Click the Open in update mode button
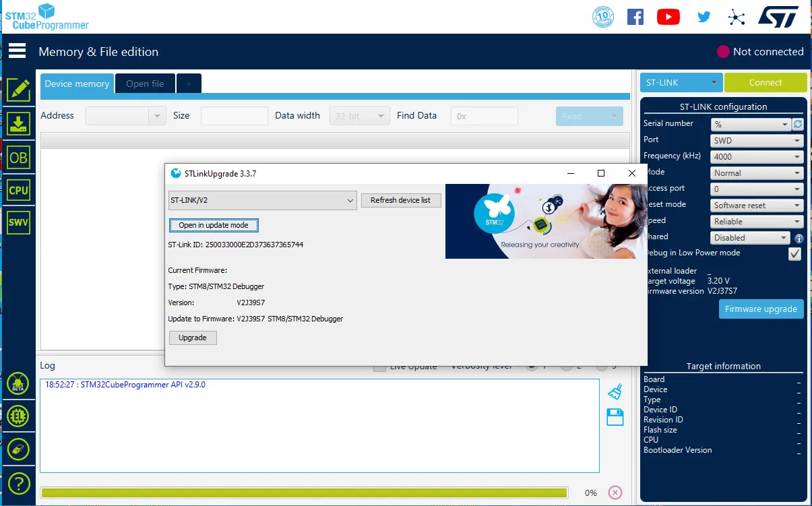 [214, 225]
